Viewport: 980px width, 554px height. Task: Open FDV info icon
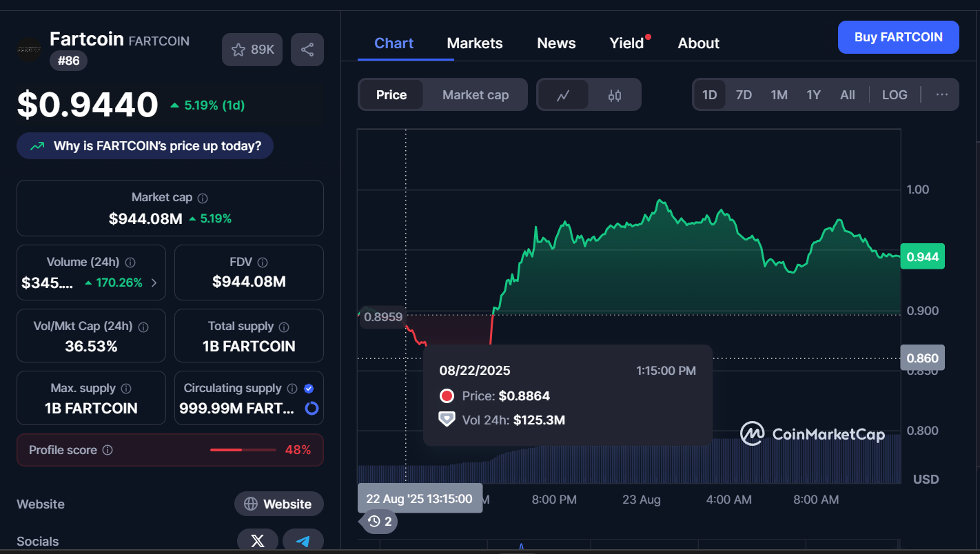(x=262, y=263)
